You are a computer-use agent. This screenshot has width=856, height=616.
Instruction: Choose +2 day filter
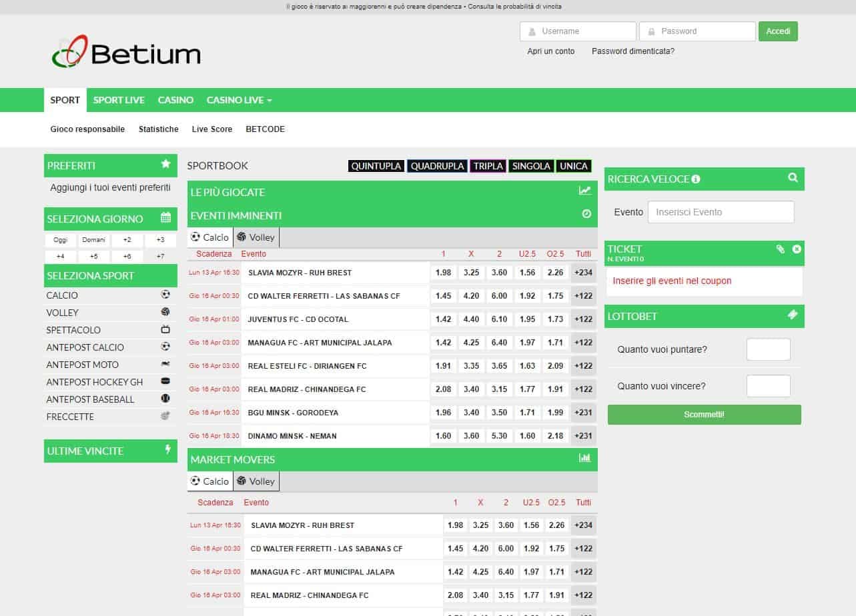coord(127,240)
